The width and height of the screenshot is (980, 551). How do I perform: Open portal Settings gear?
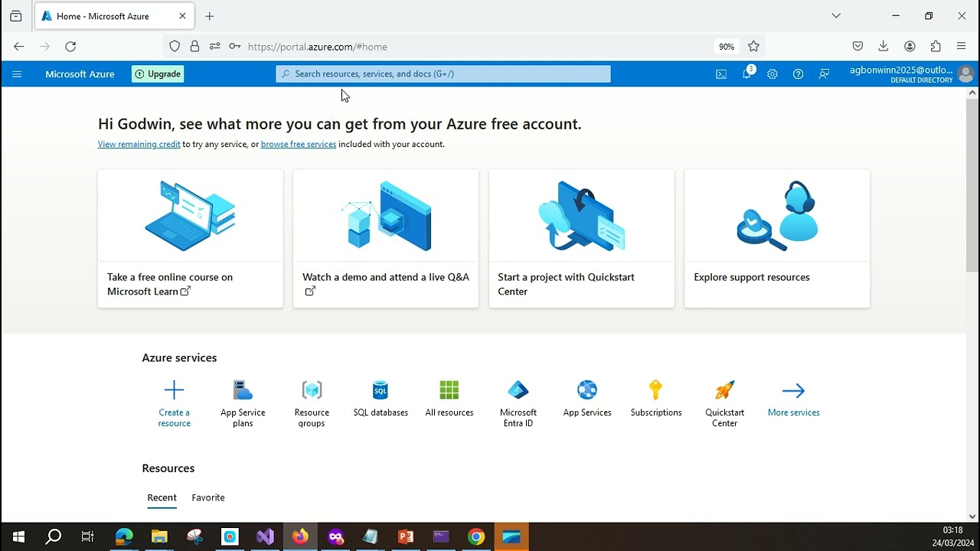click(x=773, y=74)
